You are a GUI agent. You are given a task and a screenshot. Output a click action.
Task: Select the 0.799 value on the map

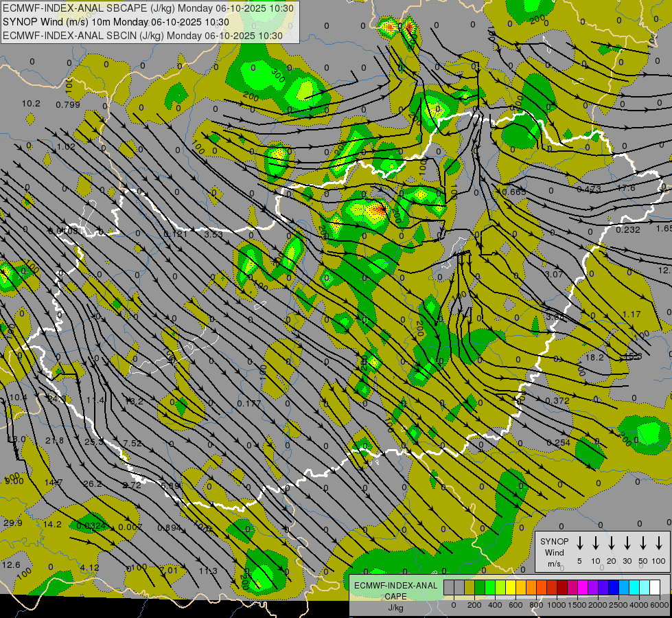[68, 104]
